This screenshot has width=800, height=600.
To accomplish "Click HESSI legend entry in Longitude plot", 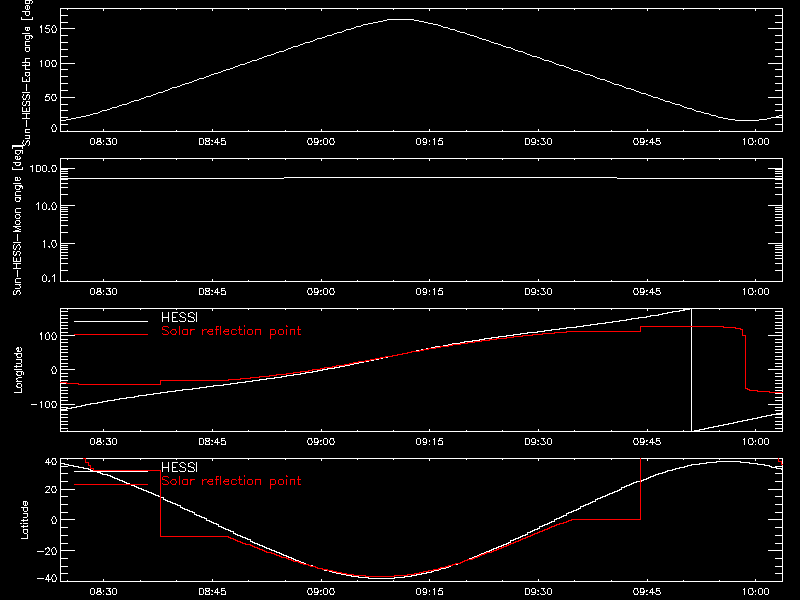I will click(179, 318).
